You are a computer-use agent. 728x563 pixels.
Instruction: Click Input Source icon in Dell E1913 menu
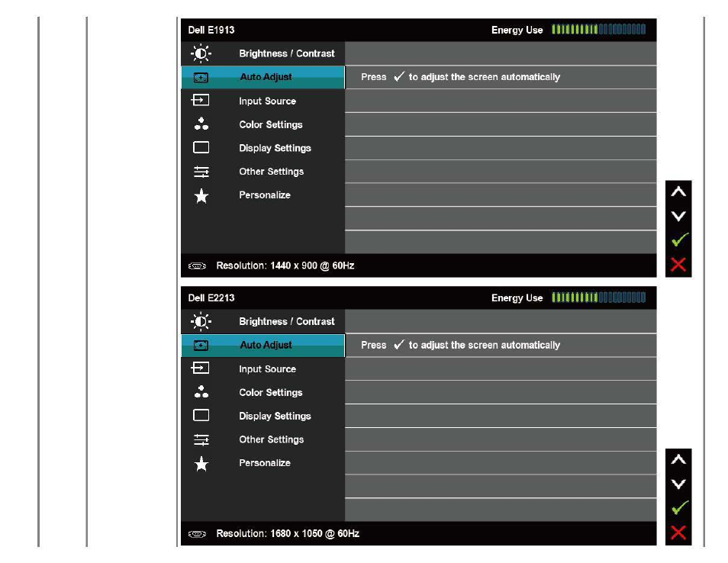(x=200, y=100)
